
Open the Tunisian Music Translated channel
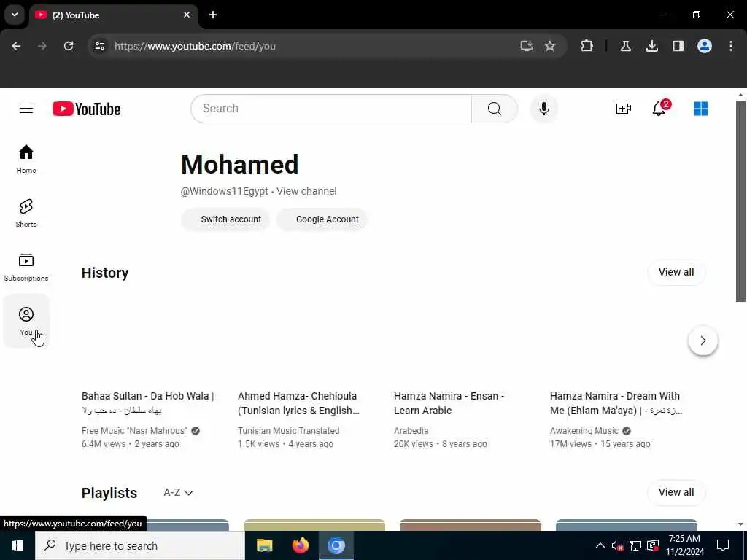pos(289,430)
